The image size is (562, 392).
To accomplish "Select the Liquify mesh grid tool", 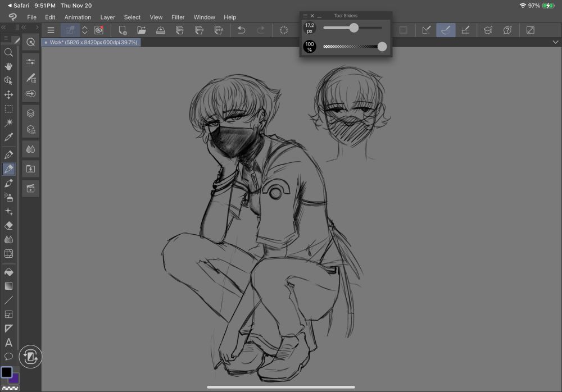I will (x=8, y=254).
